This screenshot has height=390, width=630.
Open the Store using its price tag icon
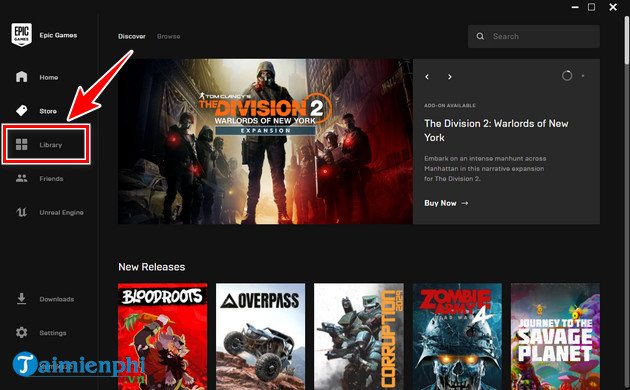(x=21, y=110)
